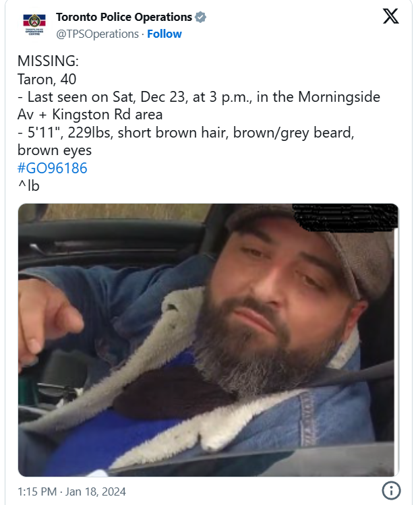Click the blacked-out area on the photo
420x505 pixels.
(x=345, y=217)
